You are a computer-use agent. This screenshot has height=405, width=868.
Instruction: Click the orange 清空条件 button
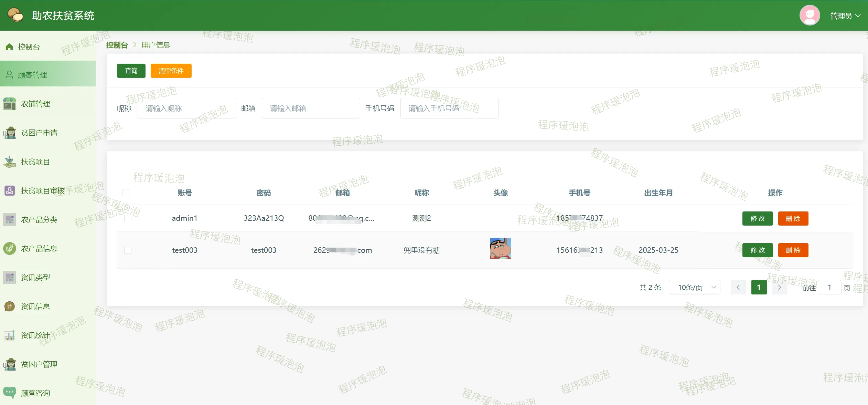coord(171,71)
